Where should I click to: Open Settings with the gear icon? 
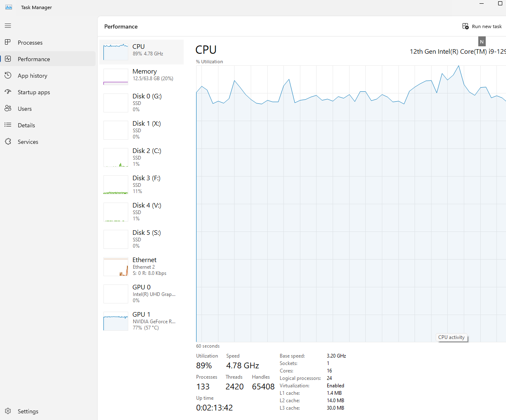(x=8, y=411)
